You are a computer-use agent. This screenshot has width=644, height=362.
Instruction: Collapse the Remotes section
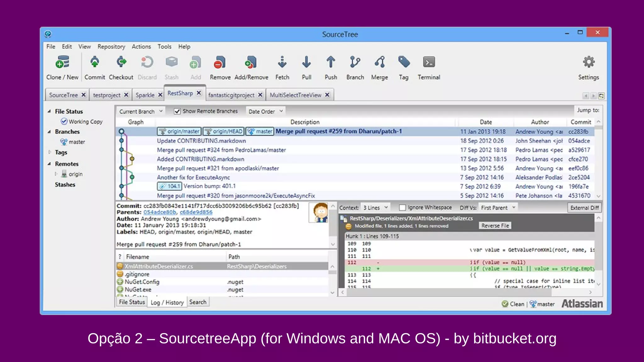tap(49, 164)
